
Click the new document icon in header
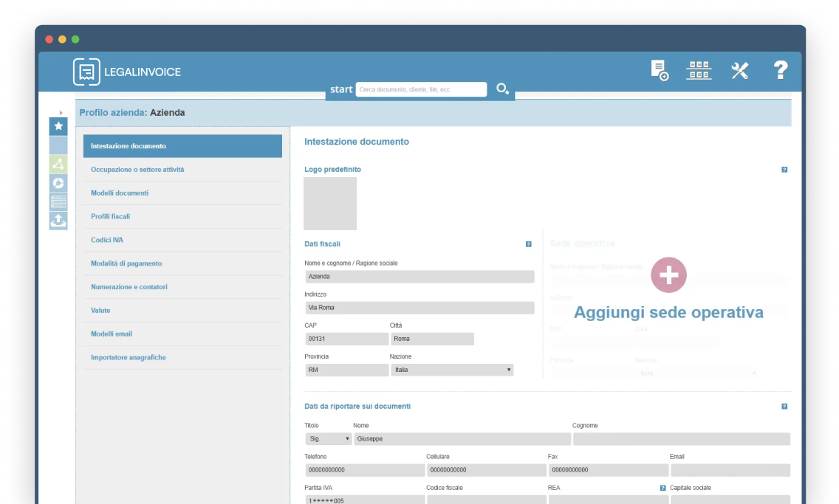coord(659,70)
